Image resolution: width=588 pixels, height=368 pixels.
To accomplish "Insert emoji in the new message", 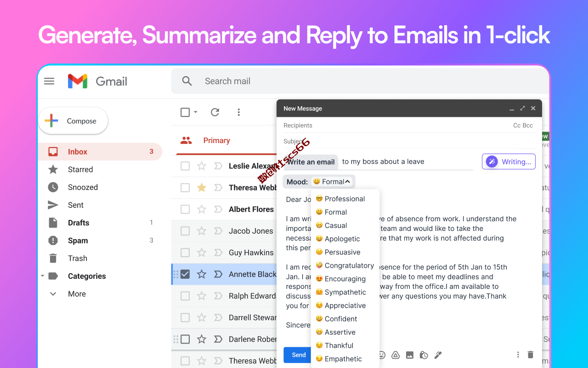I will tap(381, 355).
